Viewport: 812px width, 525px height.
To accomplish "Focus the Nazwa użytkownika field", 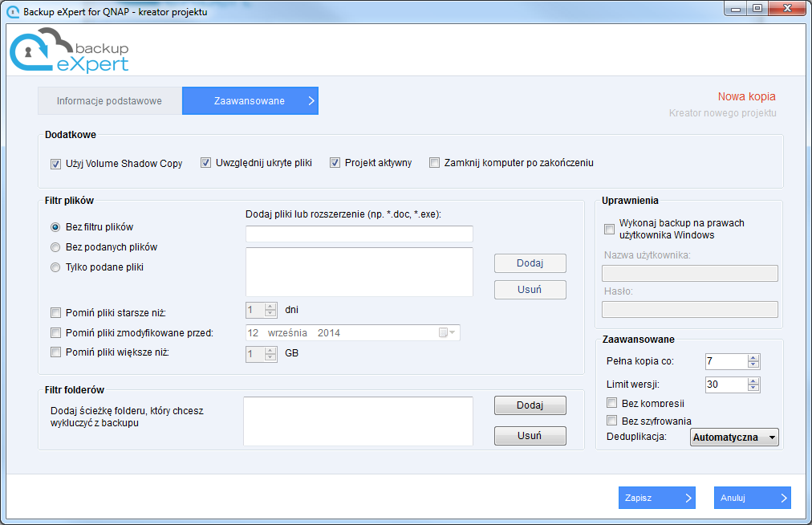I will (690, 273).
